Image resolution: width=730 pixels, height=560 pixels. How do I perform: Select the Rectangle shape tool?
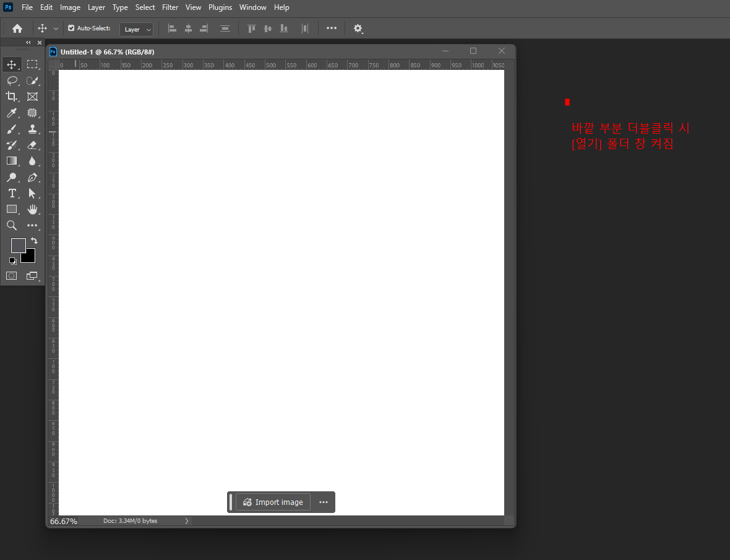pos(12,210)
